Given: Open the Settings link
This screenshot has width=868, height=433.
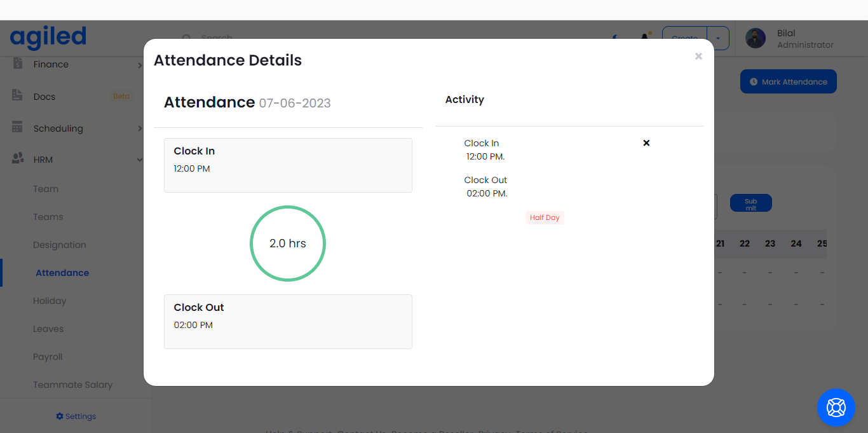Looking at the screenshot, I should pyautogui.click(x=76, y=416).
